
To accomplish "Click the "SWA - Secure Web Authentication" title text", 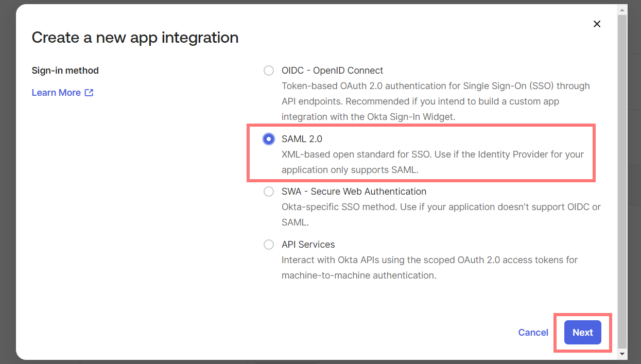I will [x=354, y=192].
